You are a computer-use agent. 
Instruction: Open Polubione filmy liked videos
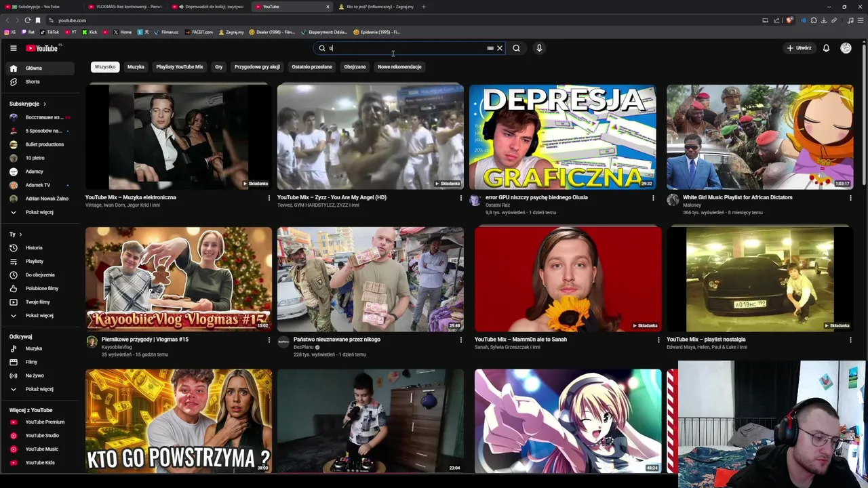pyautogui.click(x=41, y=288)
